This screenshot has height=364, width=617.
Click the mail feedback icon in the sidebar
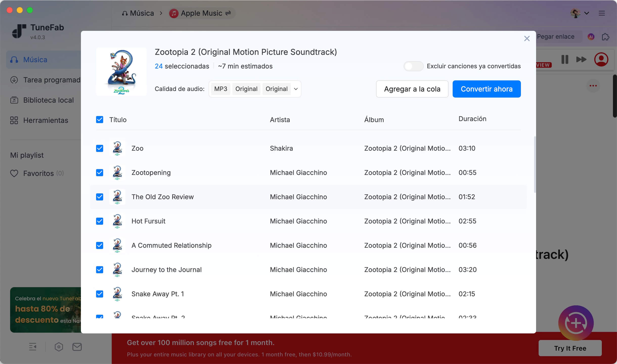coord(77,347)
